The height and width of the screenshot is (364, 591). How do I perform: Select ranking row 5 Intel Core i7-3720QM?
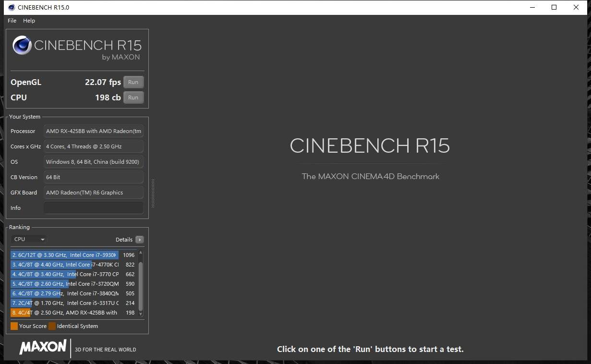point(73,284)
